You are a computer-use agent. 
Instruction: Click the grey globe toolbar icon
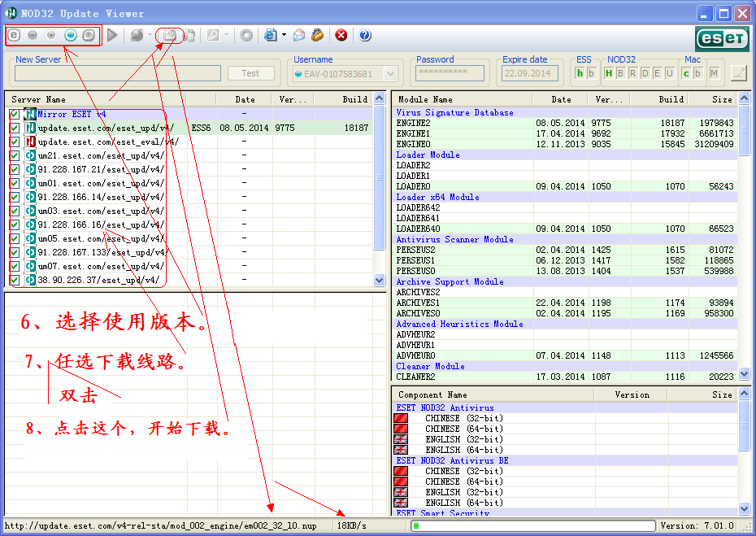click(137, 35)
